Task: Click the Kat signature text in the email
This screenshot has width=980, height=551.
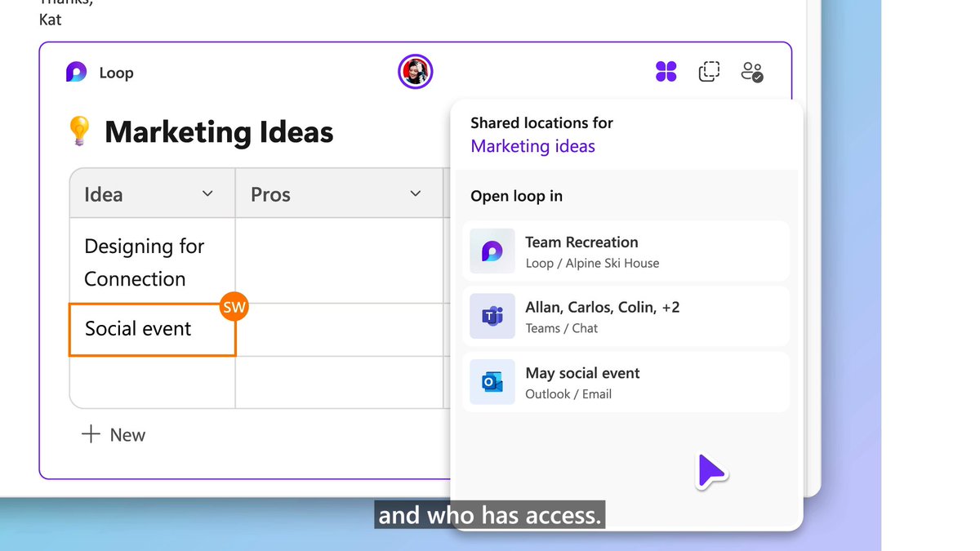Action: (x=50, y=19)
